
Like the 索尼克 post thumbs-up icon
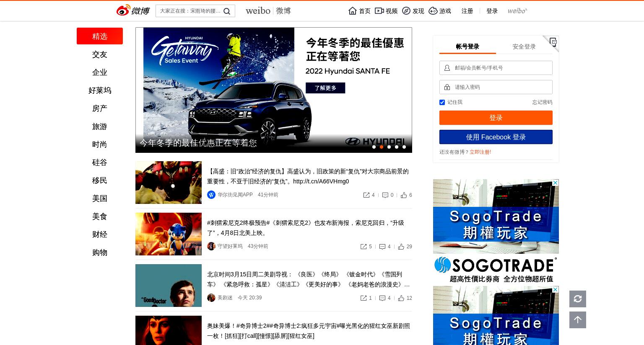401,247
